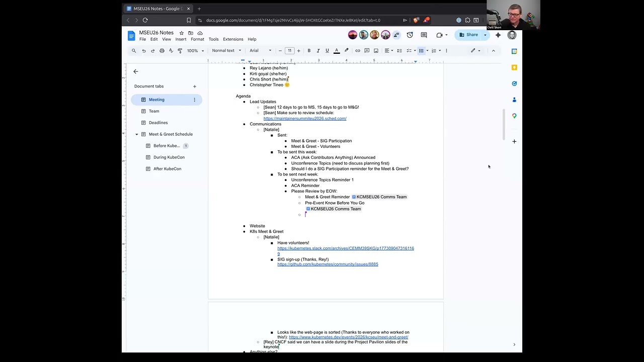This screenshot has height=362, width=644.
Task: Toggle bold formatting
Action: pos(309,51)
